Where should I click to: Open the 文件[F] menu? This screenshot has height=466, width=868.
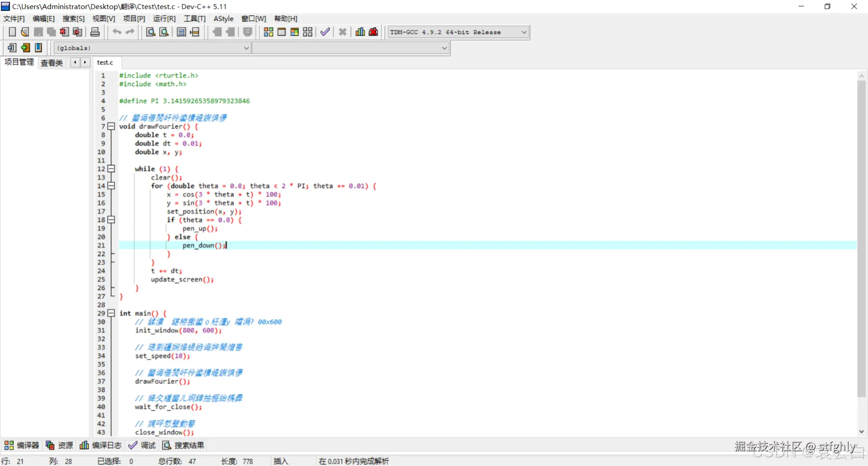(14, 19)
